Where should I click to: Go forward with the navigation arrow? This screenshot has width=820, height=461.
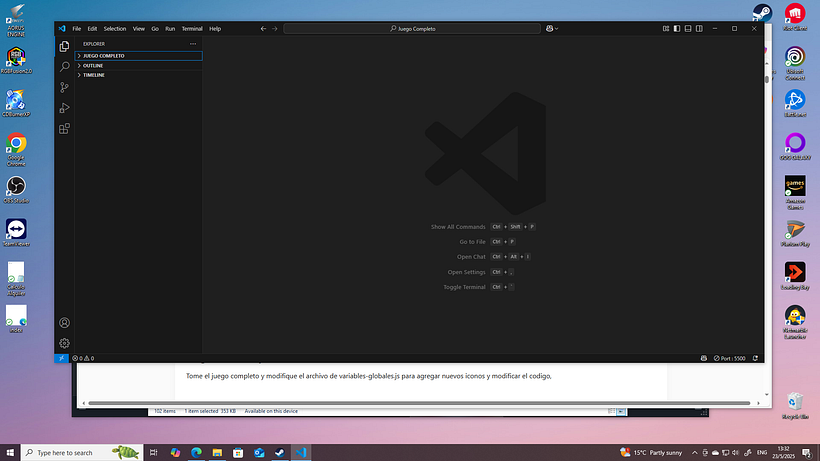point(275,29)
